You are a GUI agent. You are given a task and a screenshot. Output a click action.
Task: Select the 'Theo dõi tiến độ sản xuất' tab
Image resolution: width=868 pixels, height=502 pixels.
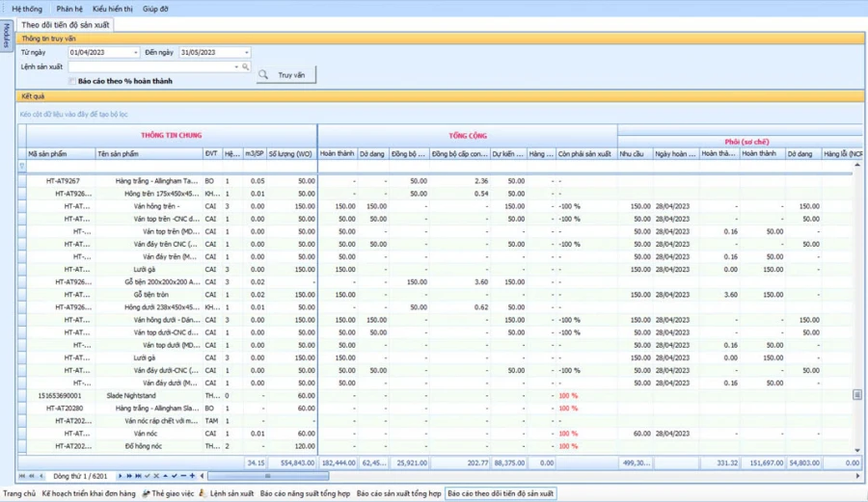[66, 25]
